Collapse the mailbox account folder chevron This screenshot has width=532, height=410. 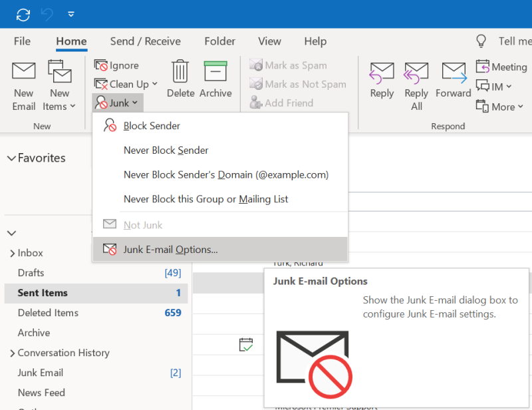[x=11, y=233]
